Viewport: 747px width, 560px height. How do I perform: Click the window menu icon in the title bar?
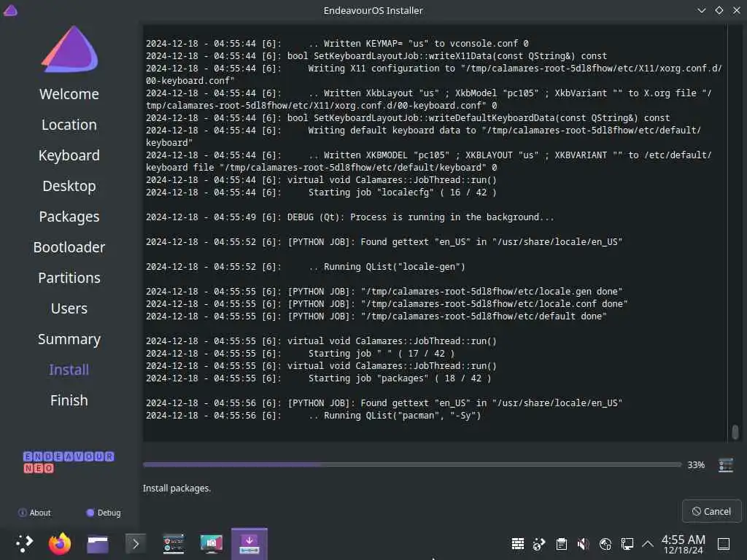coord(10,10)
